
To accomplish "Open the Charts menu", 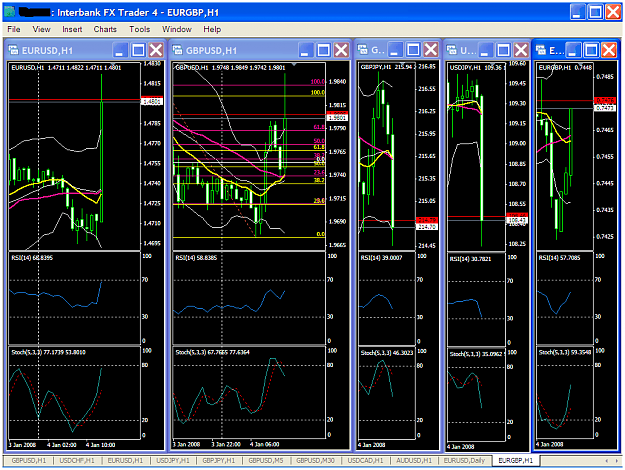I will pos(105,29).
